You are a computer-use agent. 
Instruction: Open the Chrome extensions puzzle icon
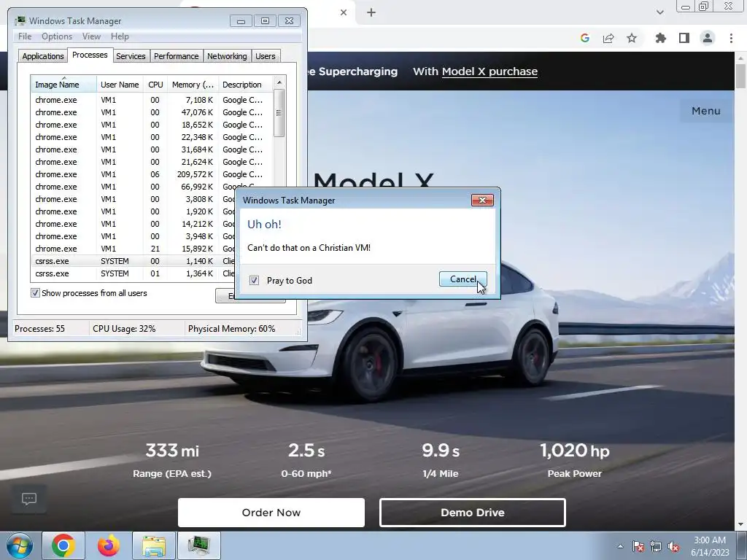coord(660,38)
